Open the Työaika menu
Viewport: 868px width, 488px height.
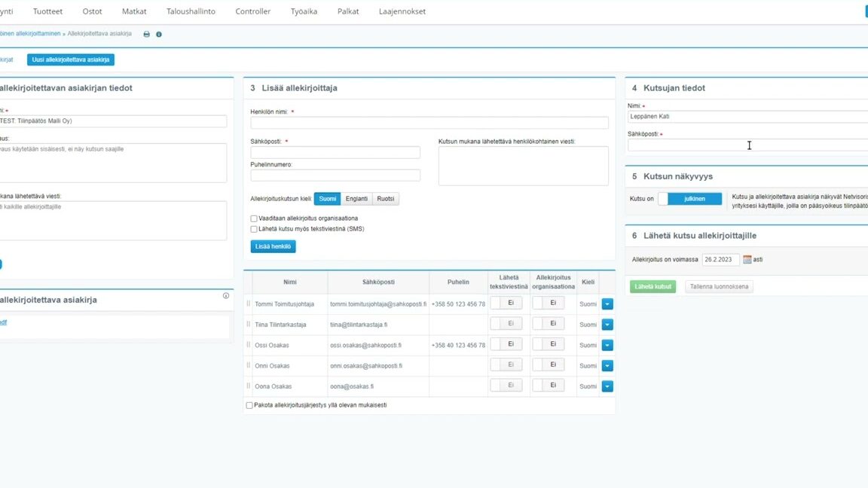pos(304,11)
